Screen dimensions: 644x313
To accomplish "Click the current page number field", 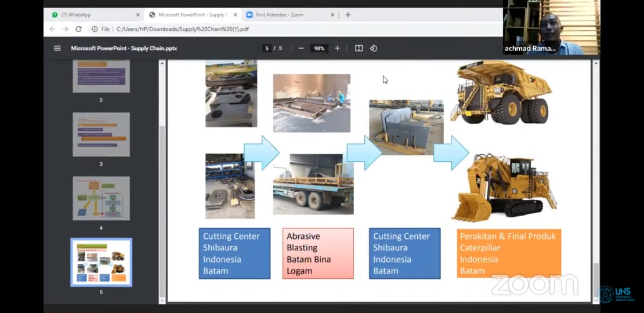I will click(x=267, y=48).
